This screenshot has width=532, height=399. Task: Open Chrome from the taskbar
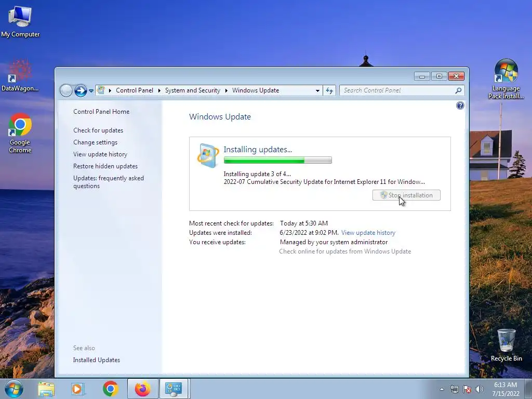point(111,389)
